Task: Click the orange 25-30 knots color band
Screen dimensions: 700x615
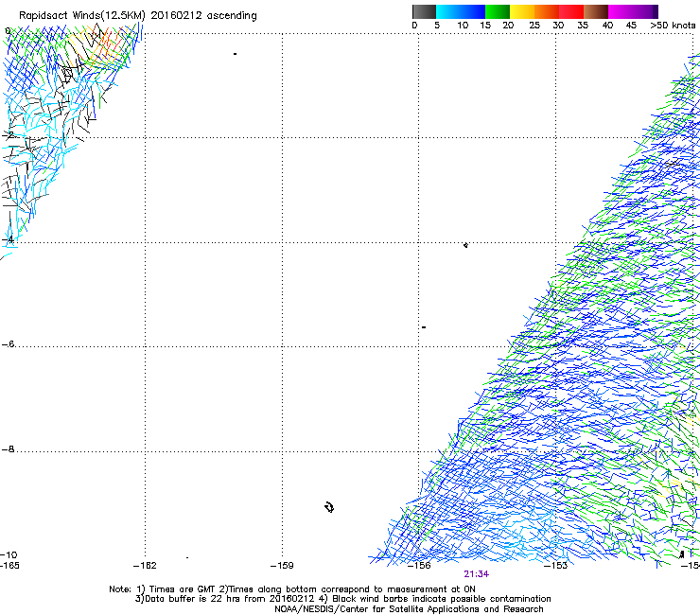Action: point(547,11)
